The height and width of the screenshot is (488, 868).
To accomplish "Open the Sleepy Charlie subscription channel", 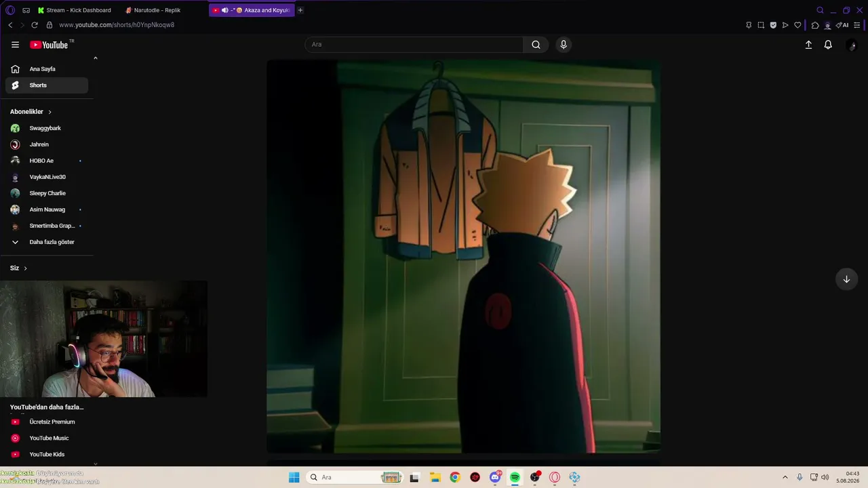I will pos(47,193).
